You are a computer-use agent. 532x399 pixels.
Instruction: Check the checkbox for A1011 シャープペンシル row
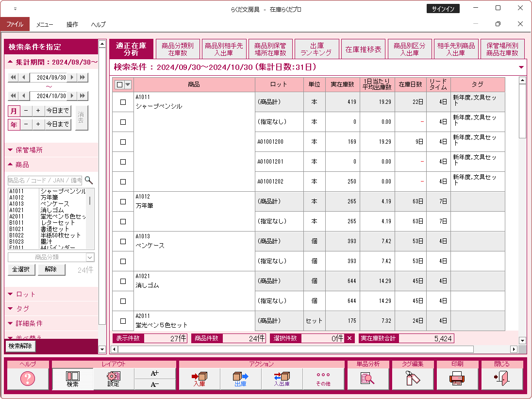click(123, 102)
